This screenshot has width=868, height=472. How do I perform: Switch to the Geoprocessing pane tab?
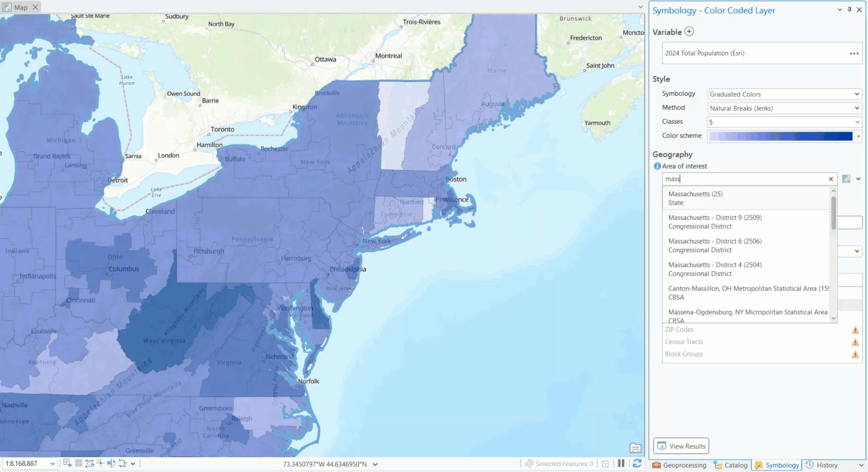[679, 465]
